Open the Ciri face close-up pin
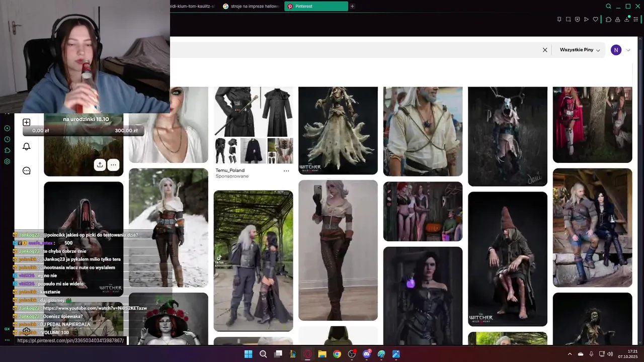644x362 pixels. (x=169, y=125)
